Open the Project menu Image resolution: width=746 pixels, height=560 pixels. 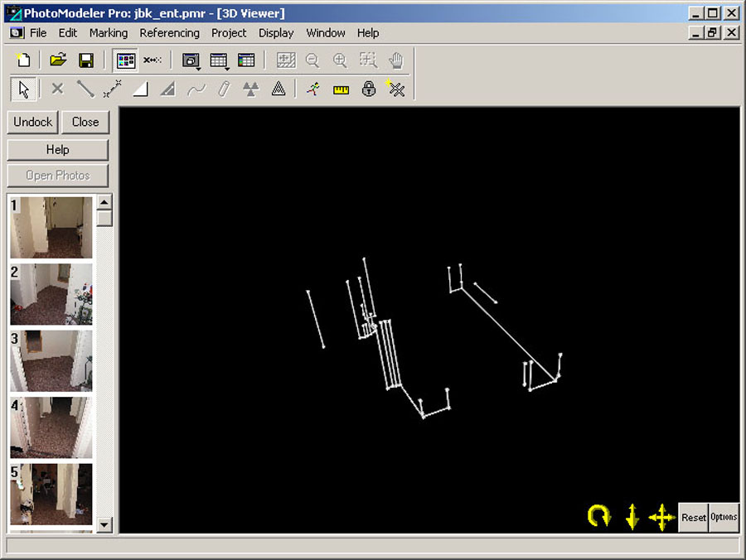[229, 33]
